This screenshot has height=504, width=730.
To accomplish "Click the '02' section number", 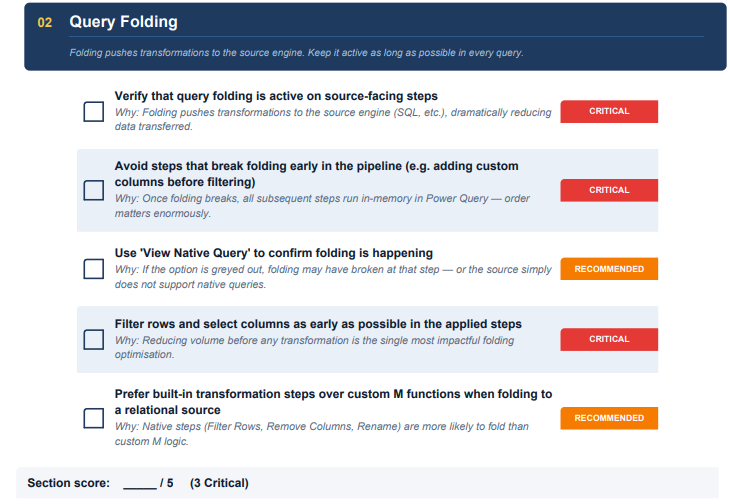I will 45,21.
